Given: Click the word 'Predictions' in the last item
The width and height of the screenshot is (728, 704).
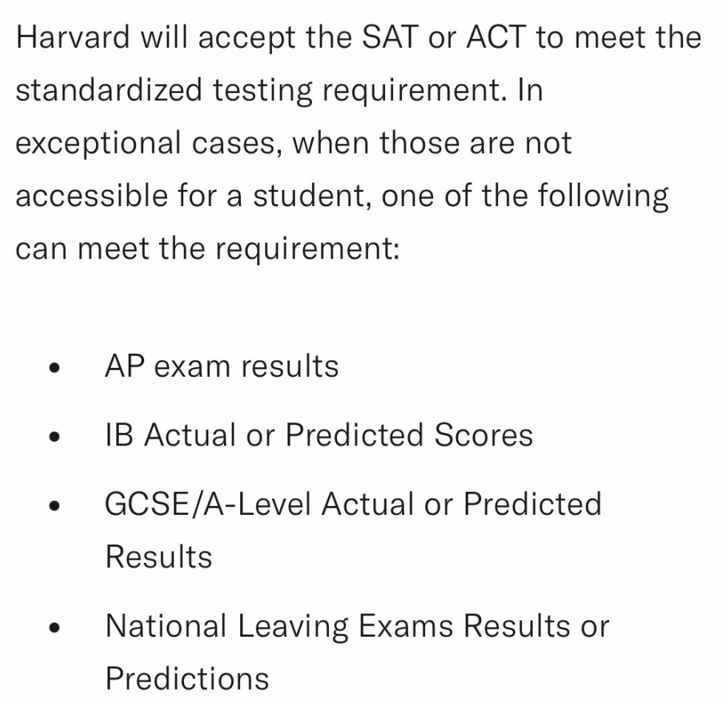Looking at the screenshot, I should [188, 678].
